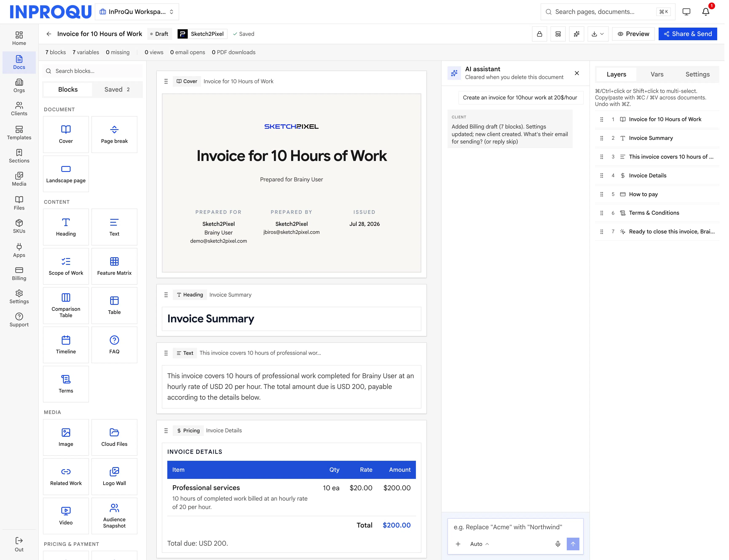This screenshot has width=729, height=560.
Task: Open Sections in the sidebar
Action: [19, 156]
